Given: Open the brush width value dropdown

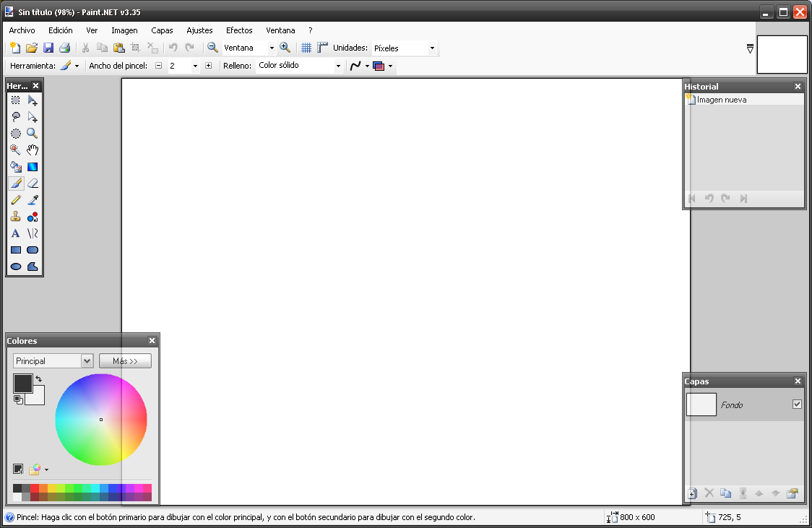Looking at the screenshot, I should click(195, 66).
